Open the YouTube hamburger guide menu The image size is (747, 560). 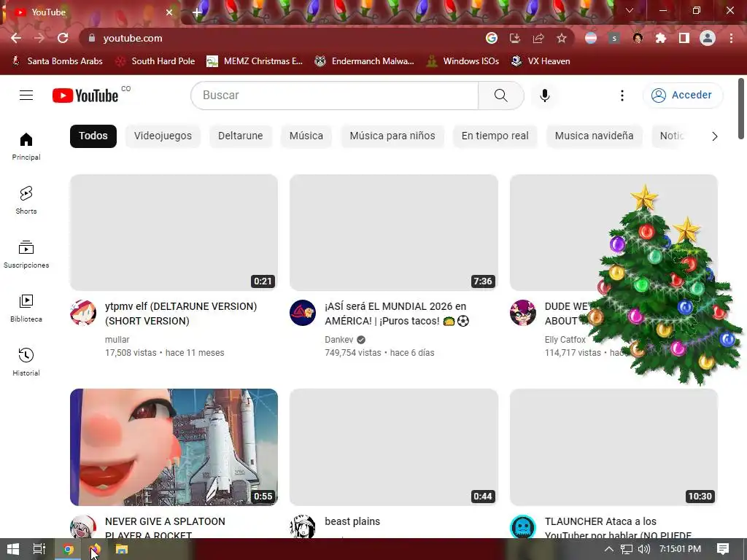coord(26,96)
